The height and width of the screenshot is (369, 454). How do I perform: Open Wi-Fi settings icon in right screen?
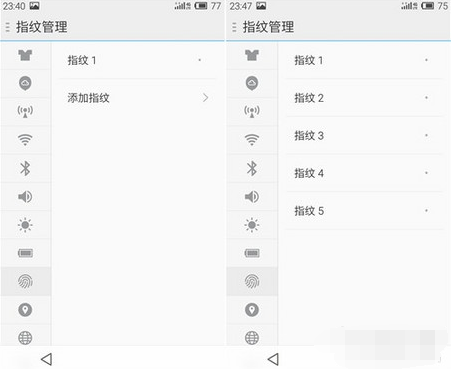[x=252, y=139]
